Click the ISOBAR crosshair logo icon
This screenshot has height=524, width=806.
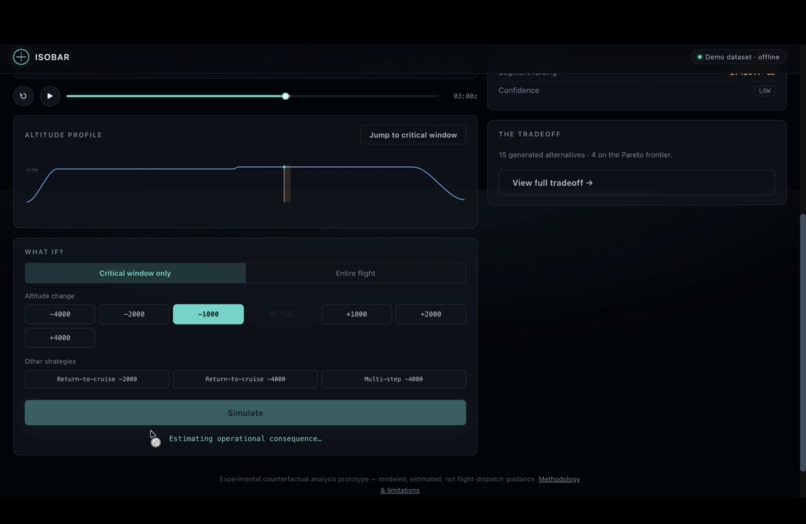[21, 57]
